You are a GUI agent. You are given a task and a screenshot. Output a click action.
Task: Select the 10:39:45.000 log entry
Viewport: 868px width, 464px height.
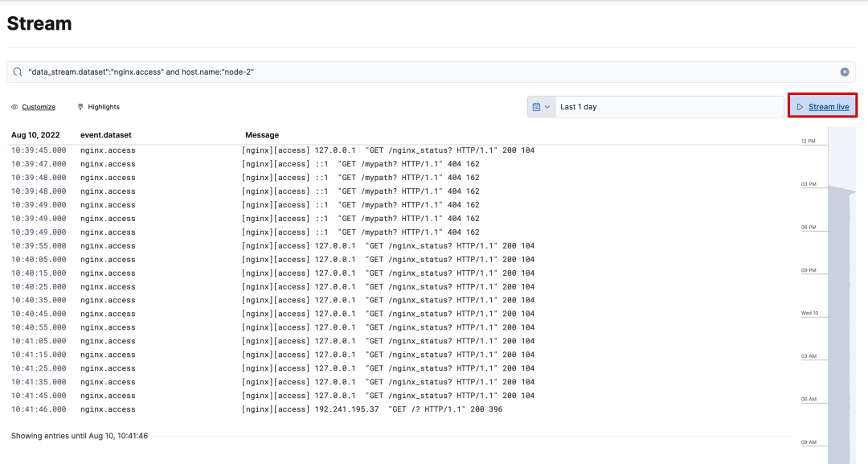point(400,150)
